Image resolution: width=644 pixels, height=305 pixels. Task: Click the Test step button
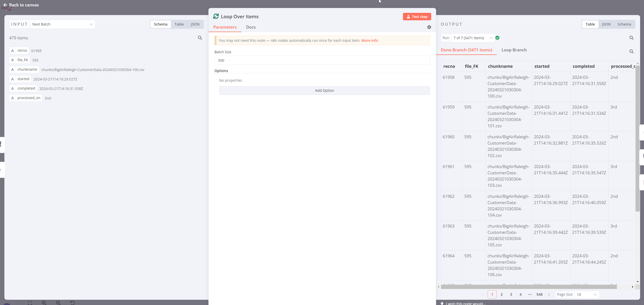coord(417,17)
